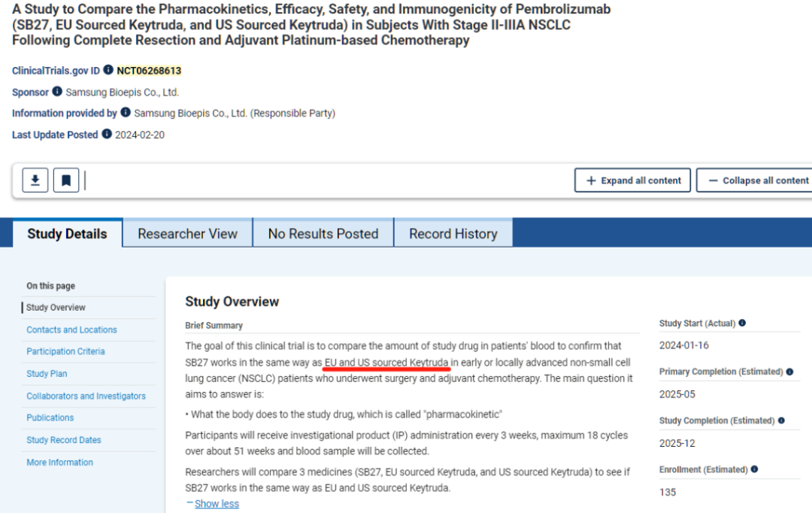
Task: Expand all content on the page
Action: (x=632, y=181)
